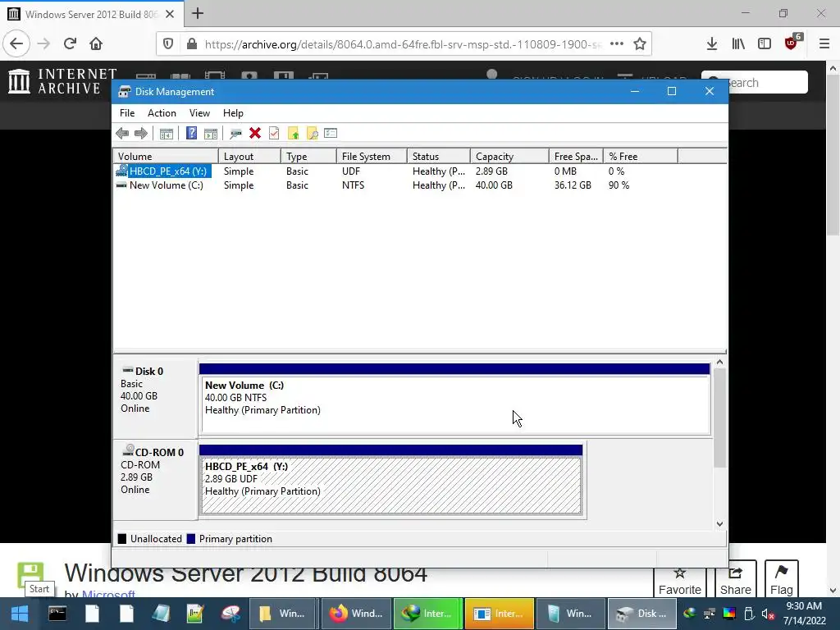840x630 pixels.
Task: Click the blue Primary partition legend swatch
Action: [x=190, y=539]
